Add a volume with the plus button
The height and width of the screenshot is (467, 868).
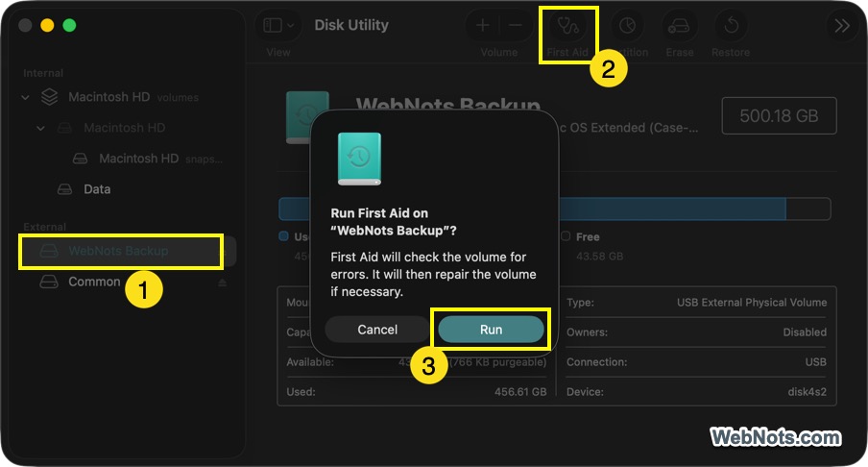click(x=483, y=26)
